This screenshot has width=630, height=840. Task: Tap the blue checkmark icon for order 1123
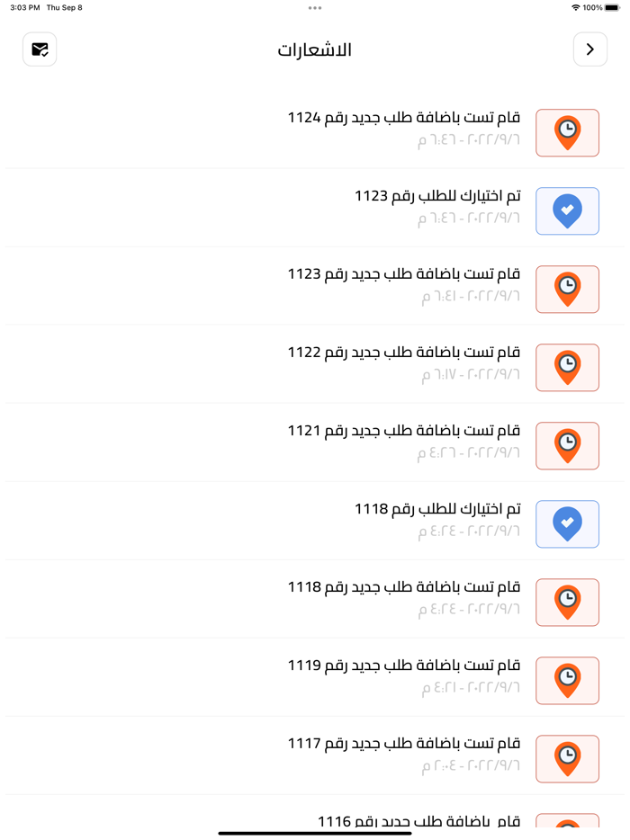click(x=567, y=210)
